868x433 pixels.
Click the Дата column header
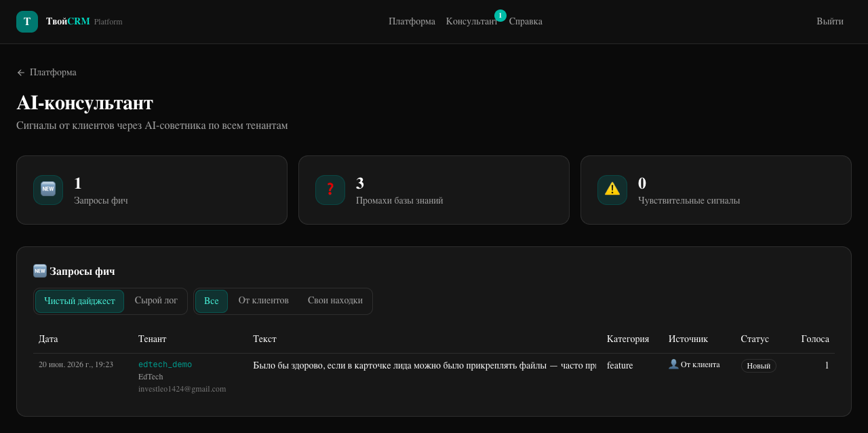click(x=48, y=339)
